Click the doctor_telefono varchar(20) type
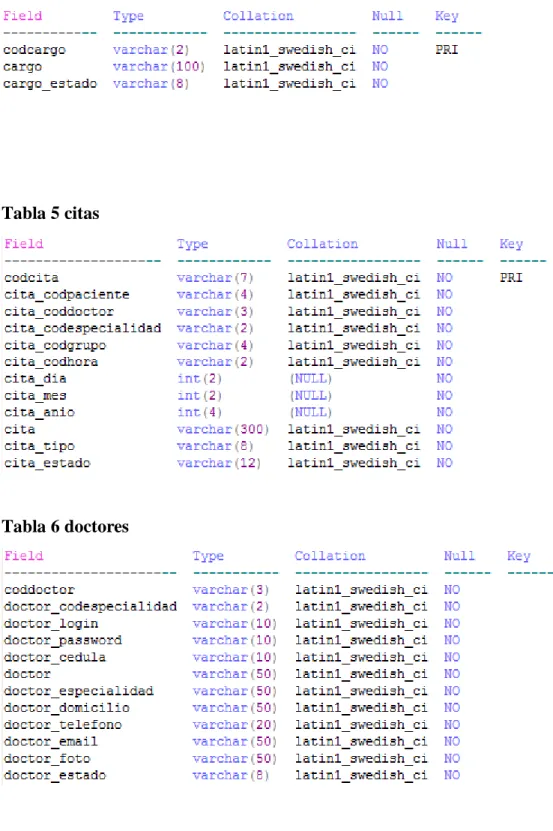Image resolution: width=553 pixels, height=831 pixels. 235,724
